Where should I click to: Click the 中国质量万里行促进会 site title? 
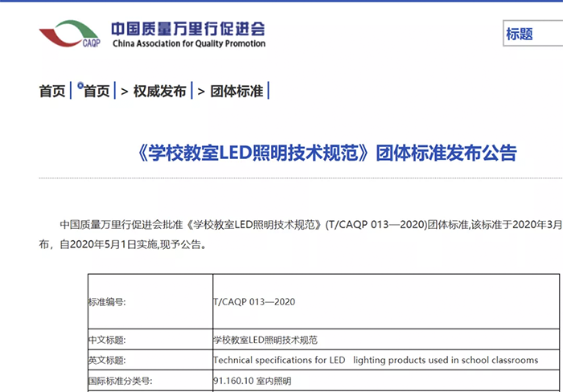coord(187,27)
